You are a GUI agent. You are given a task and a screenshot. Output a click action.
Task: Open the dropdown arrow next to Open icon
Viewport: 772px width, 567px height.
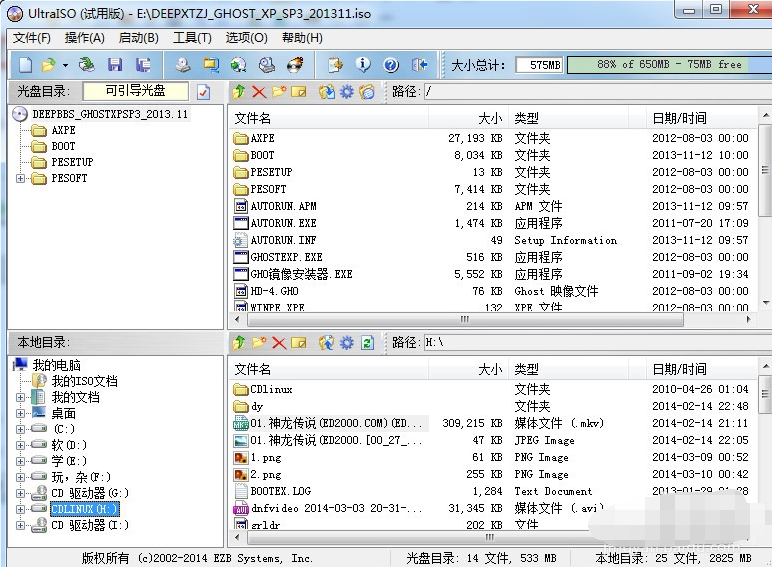65,65
